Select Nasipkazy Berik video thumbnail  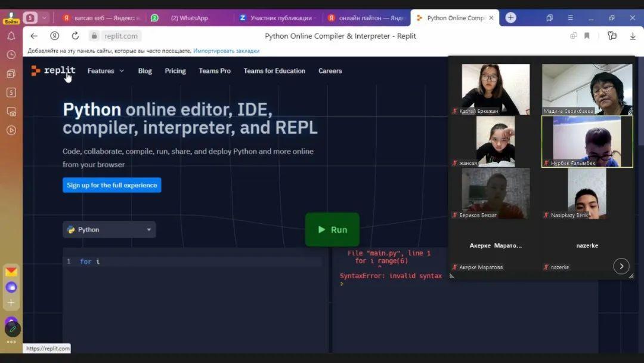(x=587, y=193)
